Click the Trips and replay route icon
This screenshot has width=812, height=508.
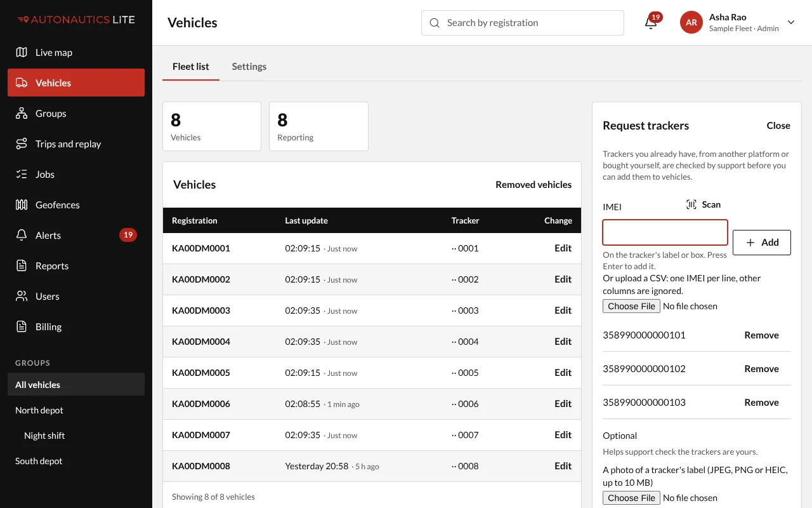(x=22, y=144)
